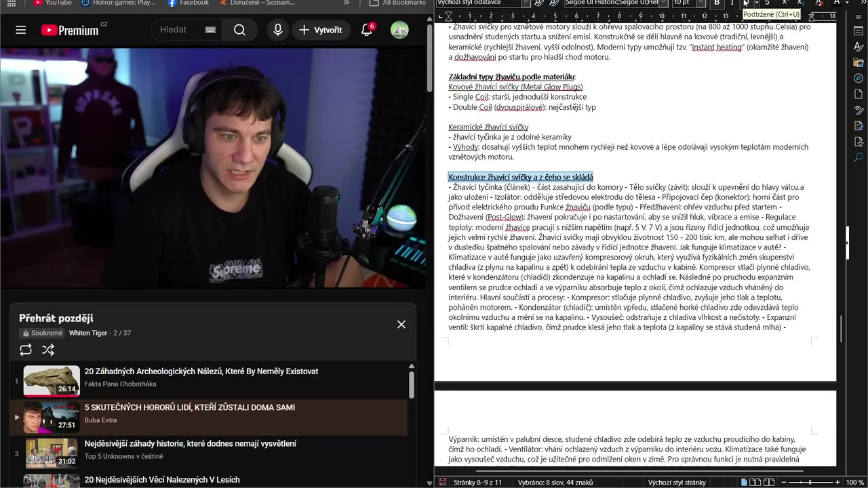This screenshot has height=488, width=868.
Task: Toggle playlist shuffle
Action: tap(48, 350)
